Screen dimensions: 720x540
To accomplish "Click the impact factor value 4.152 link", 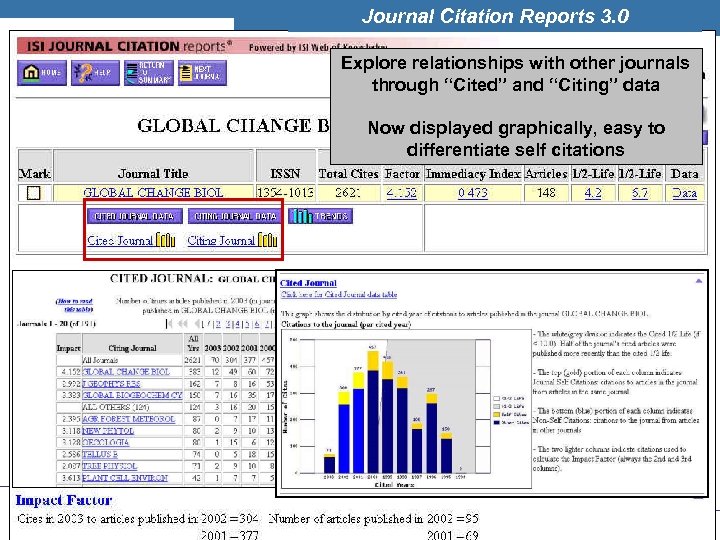I will pos(401,192).
